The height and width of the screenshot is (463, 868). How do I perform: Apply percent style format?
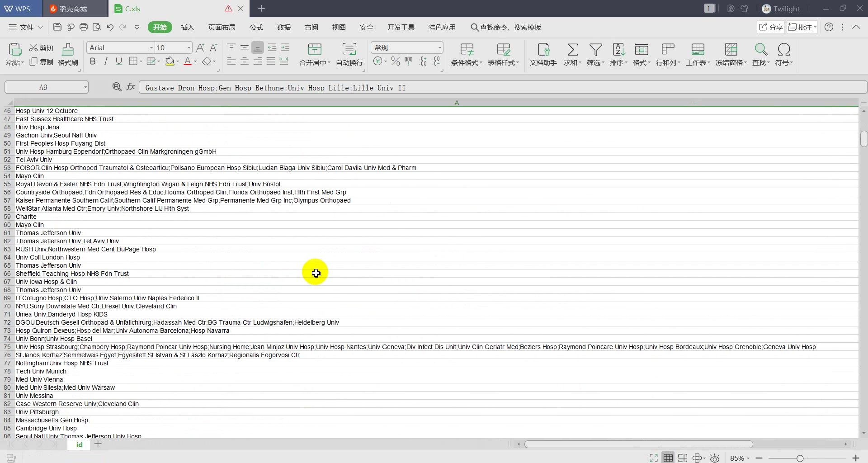396,61
